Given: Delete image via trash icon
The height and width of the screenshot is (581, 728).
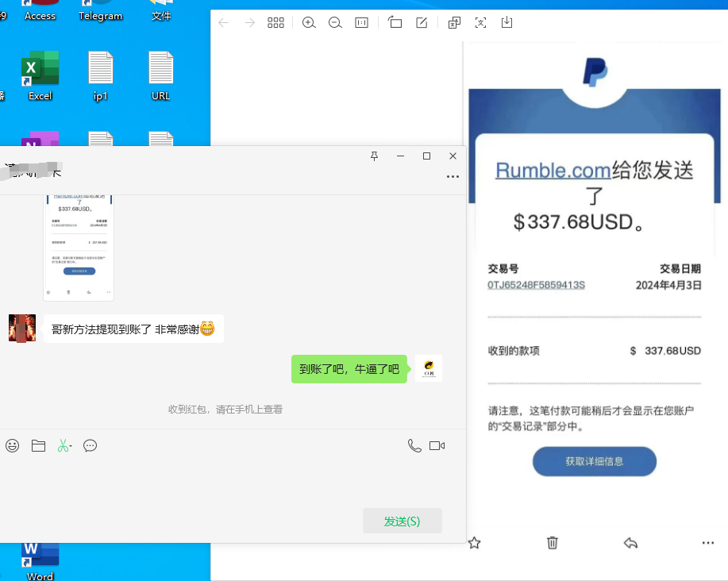Looking at the screenshot, I should point(553,543).
